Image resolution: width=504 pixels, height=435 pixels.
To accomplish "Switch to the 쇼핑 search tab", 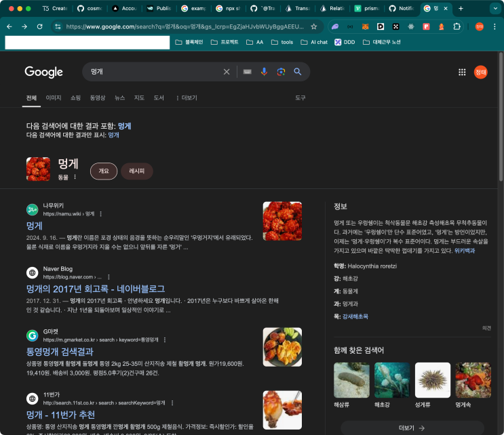I will click(x=75, y=98).
